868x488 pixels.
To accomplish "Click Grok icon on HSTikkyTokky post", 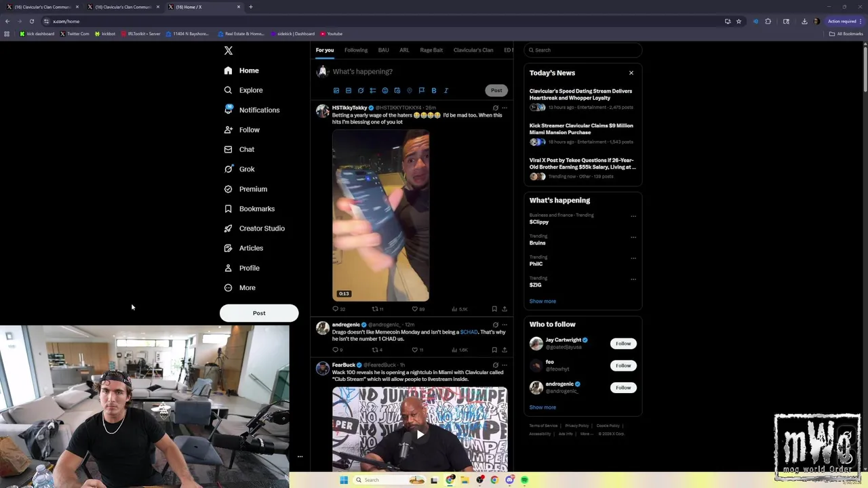I will tap(496, 108).
